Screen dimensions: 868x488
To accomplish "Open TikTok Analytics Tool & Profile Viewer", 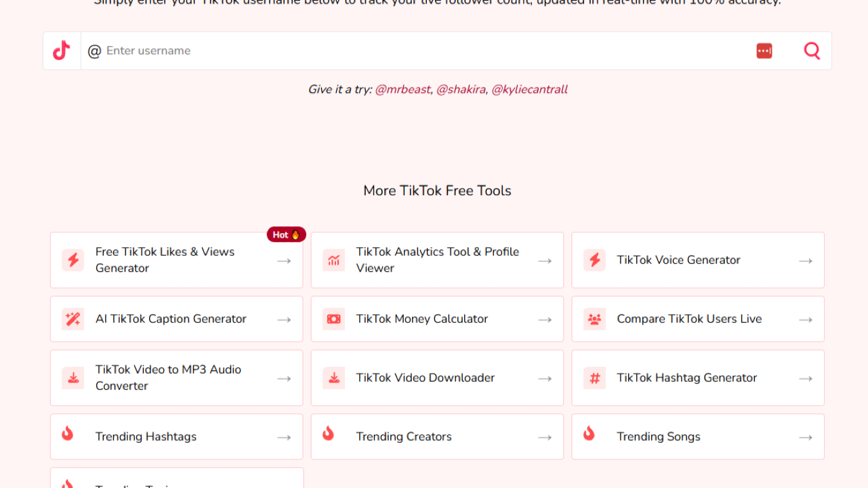I will (438, 260).
